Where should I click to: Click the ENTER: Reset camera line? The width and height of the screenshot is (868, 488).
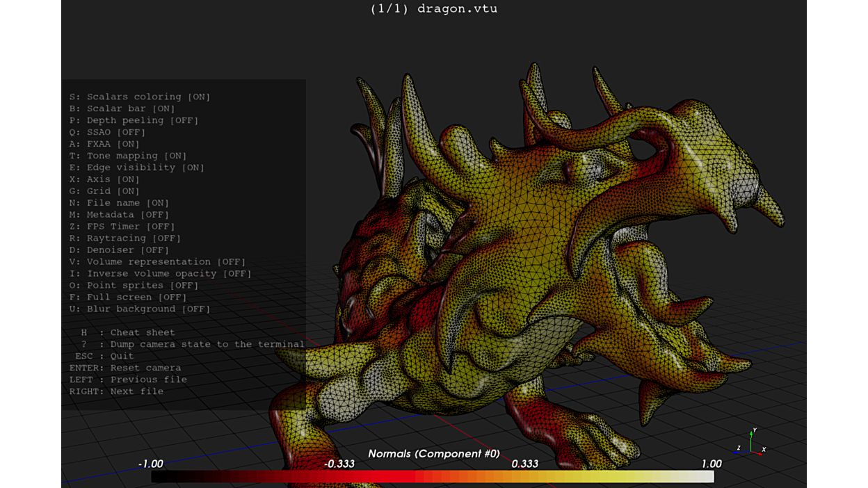pyautogui.click(x=125, y=368)
